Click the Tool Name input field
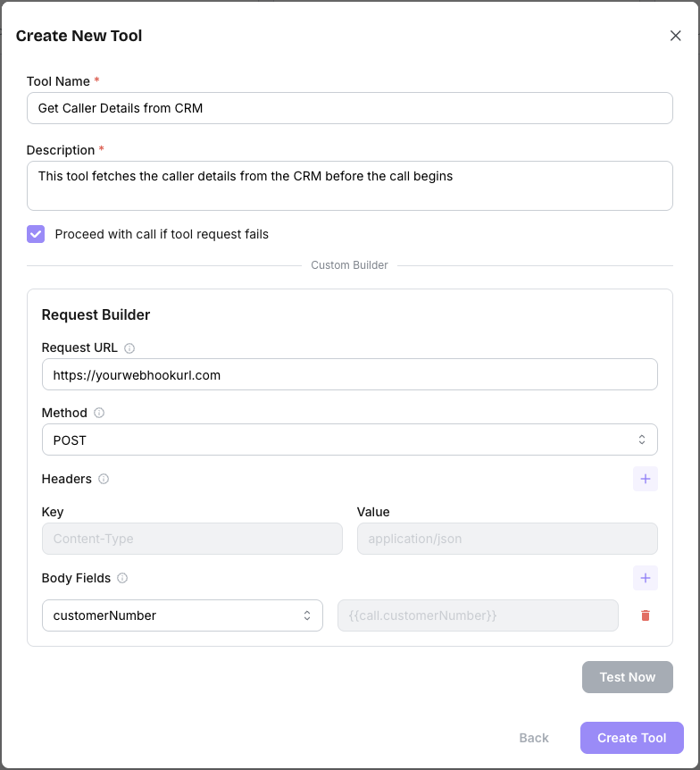 (x=349, y=108)
